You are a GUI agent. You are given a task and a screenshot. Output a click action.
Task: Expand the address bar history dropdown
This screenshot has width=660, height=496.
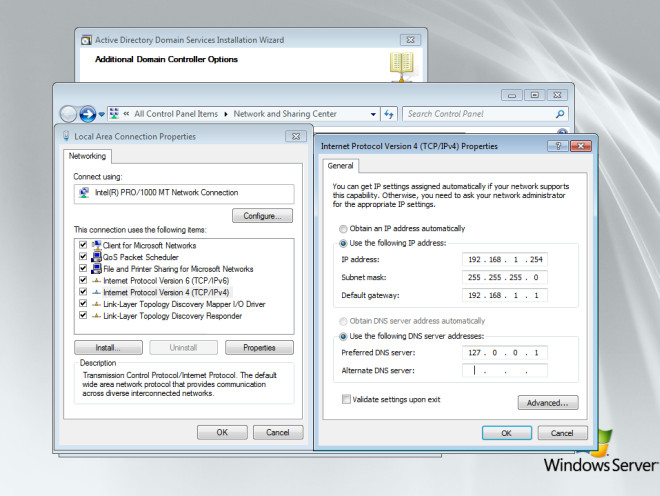tap(373, 114)
